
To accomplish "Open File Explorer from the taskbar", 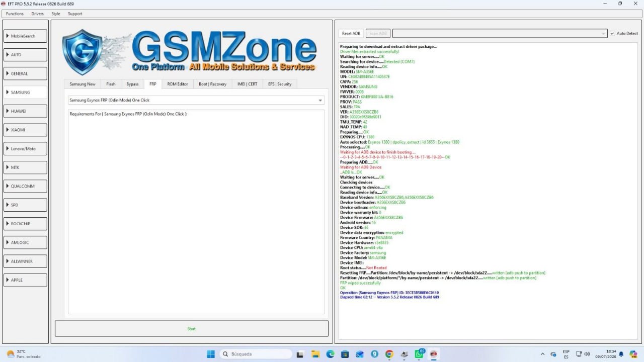I will (315, 354).
